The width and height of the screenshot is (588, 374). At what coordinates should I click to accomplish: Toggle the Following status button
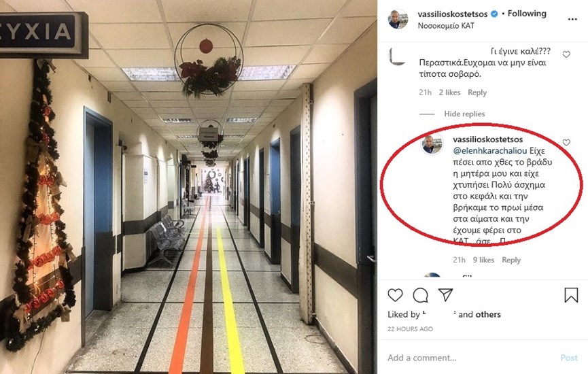[527, 14]
